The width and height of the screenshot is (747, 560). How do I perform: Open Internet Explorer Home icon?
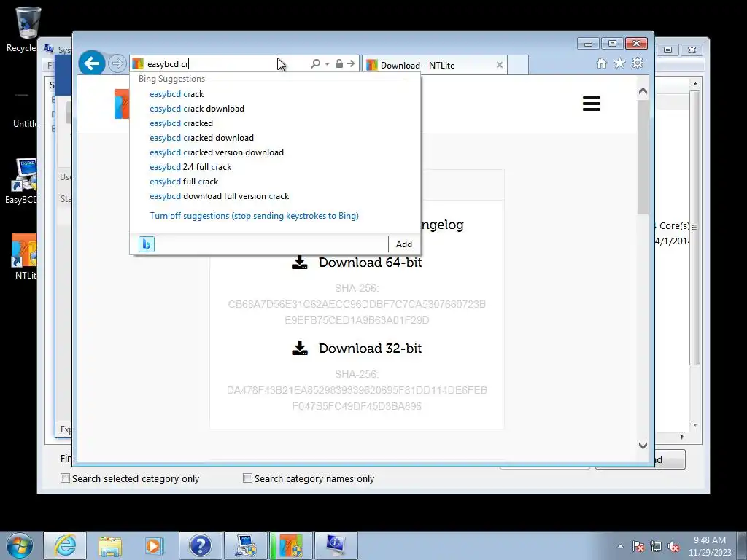click(602, 63)
